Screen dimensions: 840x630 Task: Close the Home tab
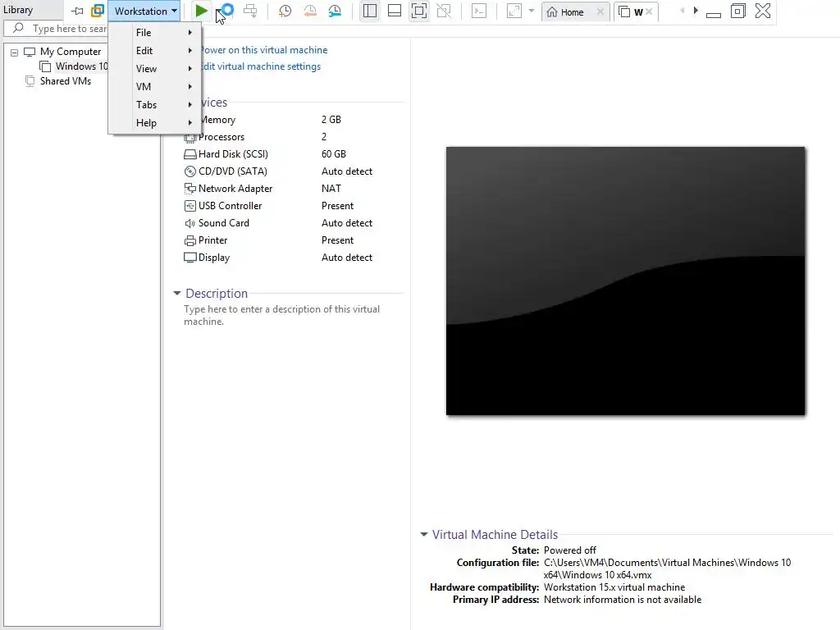tap(600, 11)
